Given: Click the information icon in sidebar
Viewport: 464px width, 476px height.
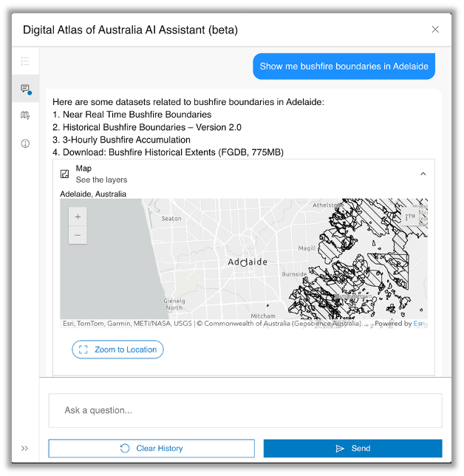Looking at the screenshot, I should (25, 143).
